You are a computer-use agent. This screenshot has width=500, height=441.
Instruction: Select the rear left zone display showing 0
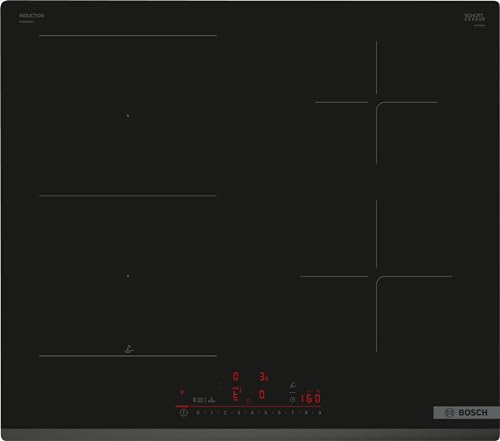pos(235,377)
